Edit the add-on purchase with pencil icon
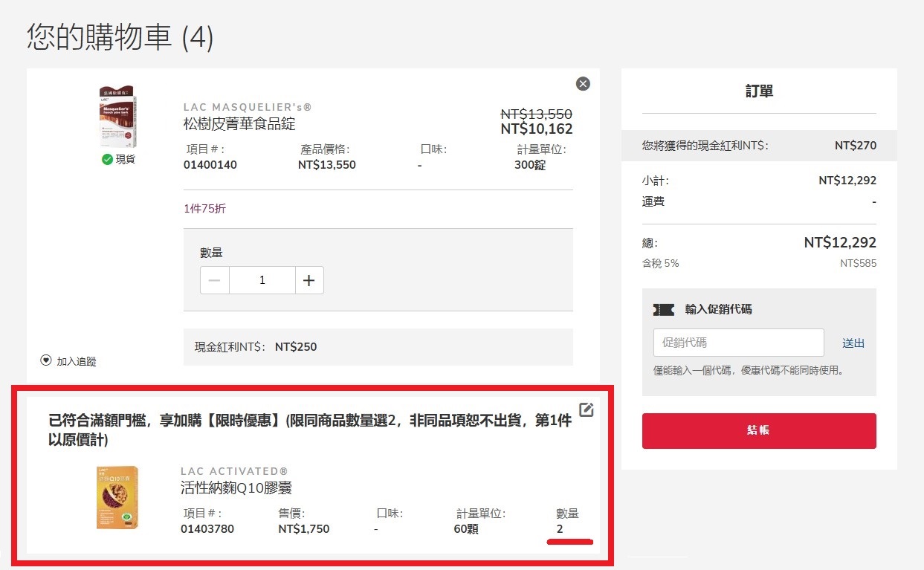Screen dimensions: 924x570 click(587, 409)
